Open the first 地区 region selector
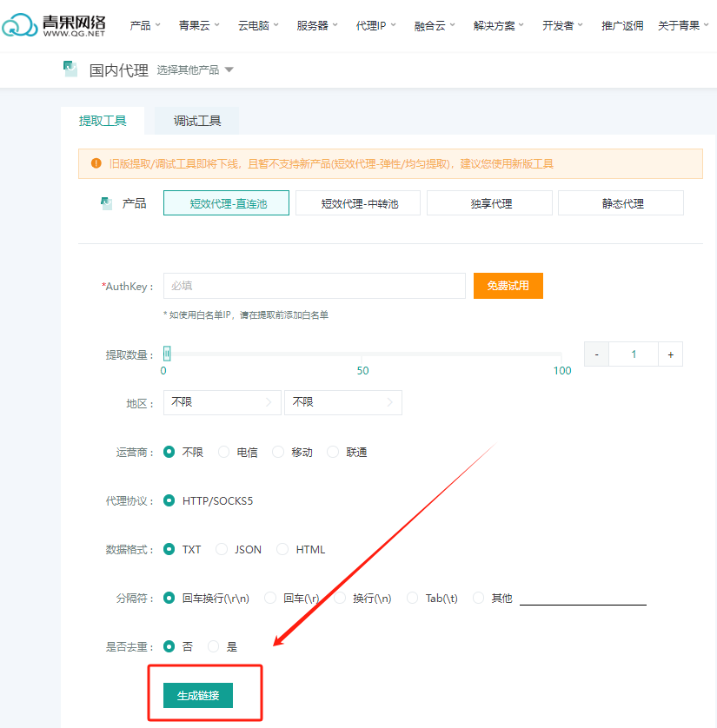This screenshot has width=717, height=728. (x=222, y=402)
